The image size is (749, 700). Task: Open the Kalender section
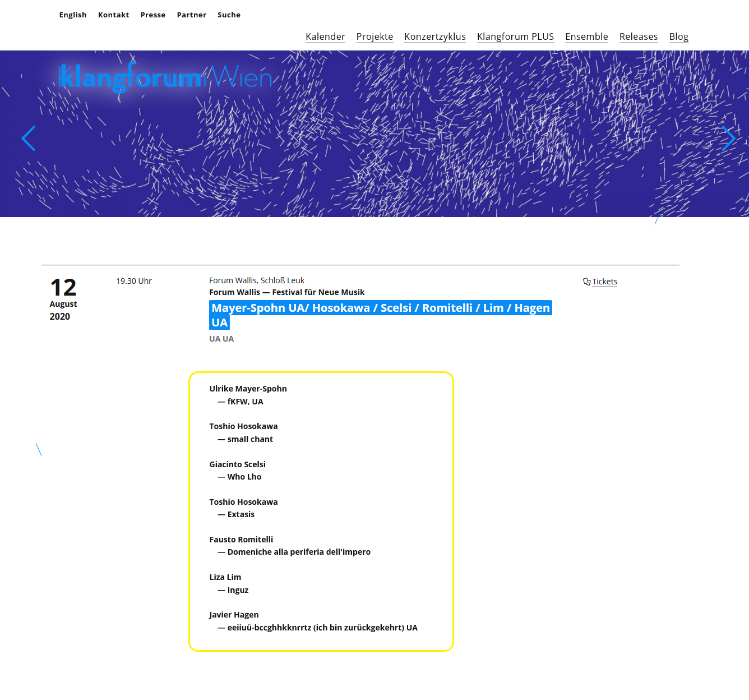(325, 37)
